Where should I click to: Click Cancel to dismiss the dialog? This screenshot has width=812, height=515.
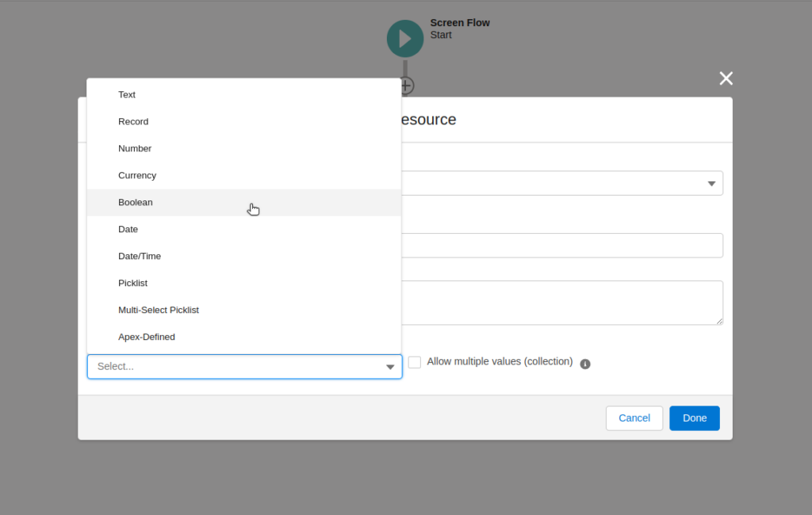(634, 418)
